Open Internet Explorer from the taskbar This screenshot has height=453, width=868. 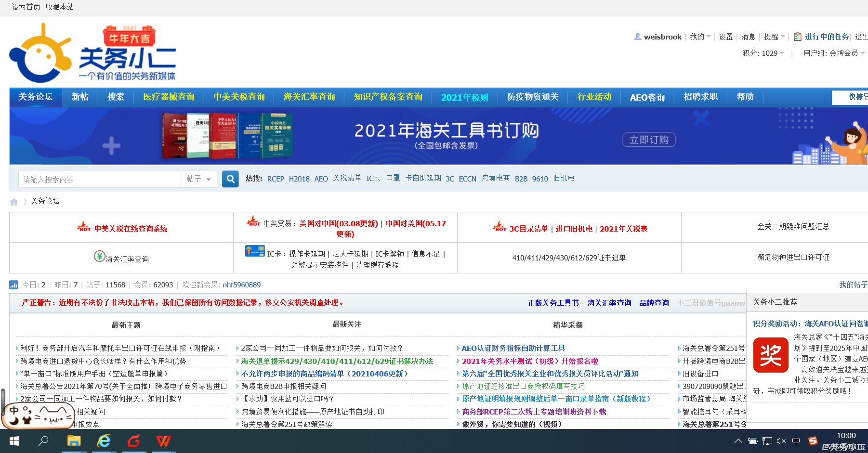tap(104, 441)
